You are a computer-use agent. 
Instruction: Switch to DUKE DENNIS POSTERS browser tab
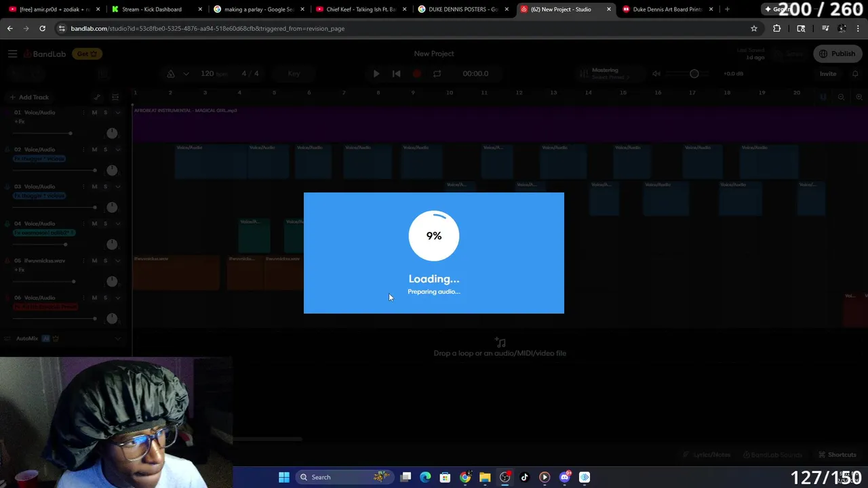[x=462, y=9]
